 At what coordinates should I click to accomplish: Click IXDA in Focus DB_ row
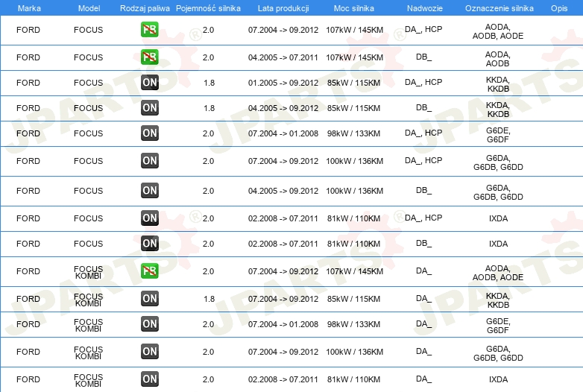pyautogui.click(x=498, y=244)
